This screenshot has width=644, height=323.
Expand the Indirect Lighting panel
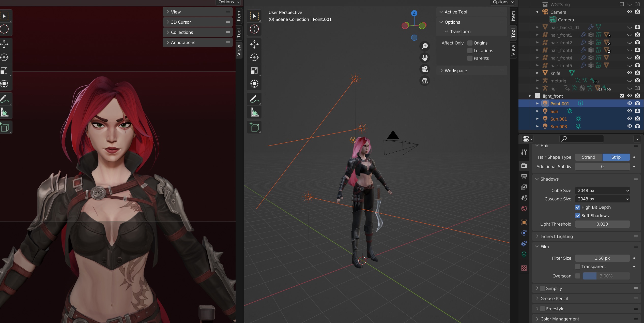(x=556, y=237)
